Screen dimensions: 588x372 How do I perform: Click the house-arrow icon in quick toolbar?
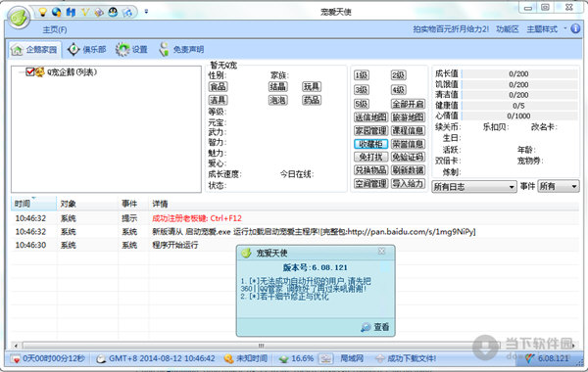click(x=127, y=13)
